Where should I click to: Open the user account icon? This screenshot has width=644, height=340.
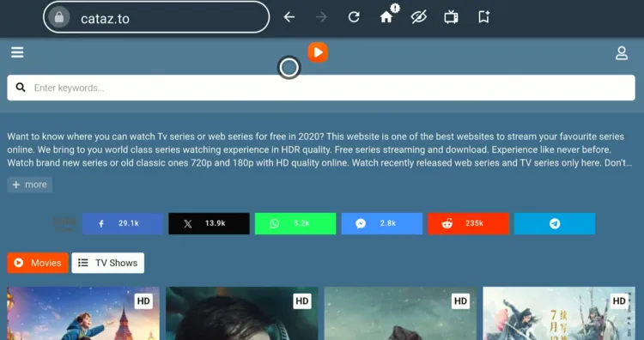(x=622, y=53)
